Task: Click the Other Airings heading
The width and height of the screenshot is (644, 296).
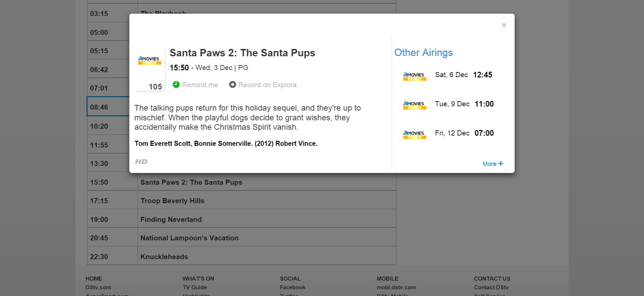Action: tap(423, 53)
